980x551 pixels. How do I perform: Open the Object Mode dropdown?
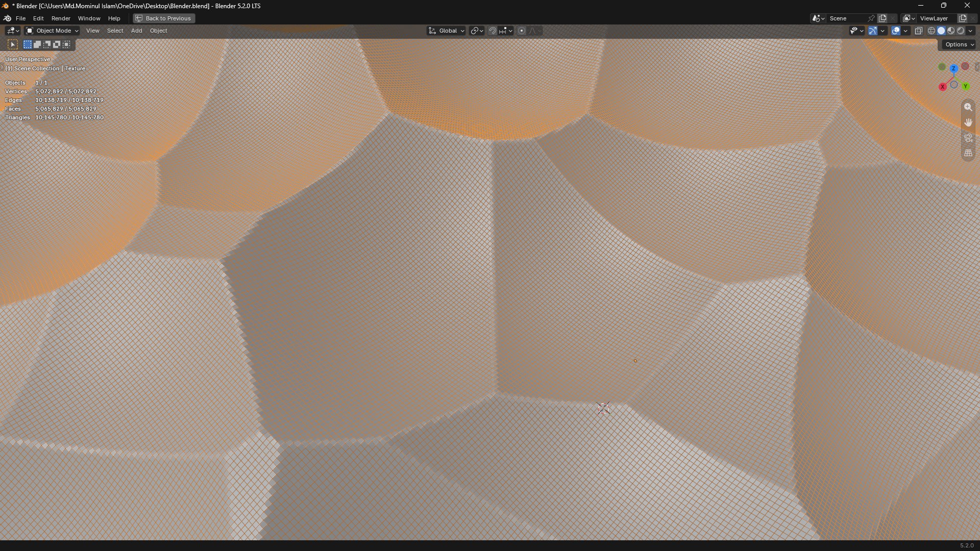click(x=52, y=31)
